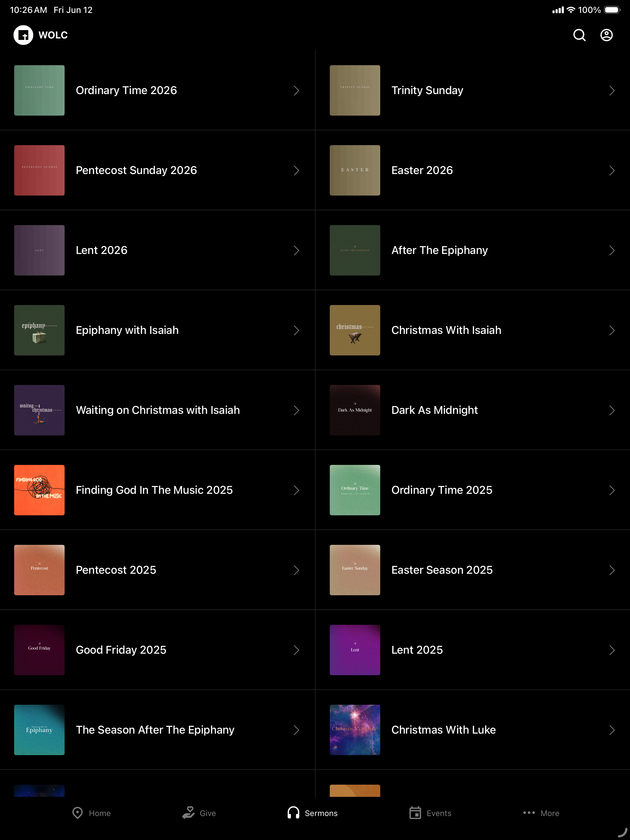630x840 pixels.
Task: Tap the Pentecost 2025 thumbnail
Action: 39,570
